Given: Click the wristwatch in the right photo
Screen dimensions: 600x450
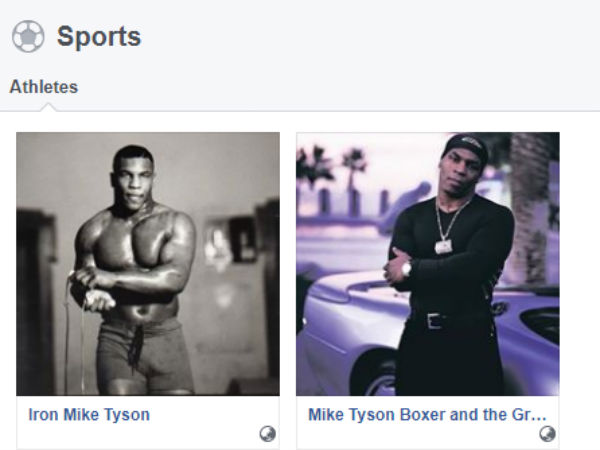Looking at the screenshot, I should tap(407, 268).
